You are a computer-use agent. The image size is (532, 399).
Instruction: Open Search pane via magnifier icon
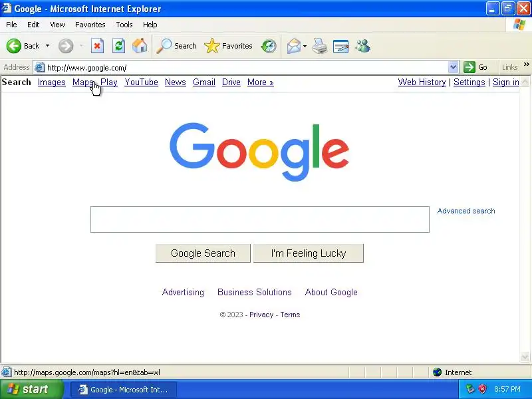tap(164, 46)
